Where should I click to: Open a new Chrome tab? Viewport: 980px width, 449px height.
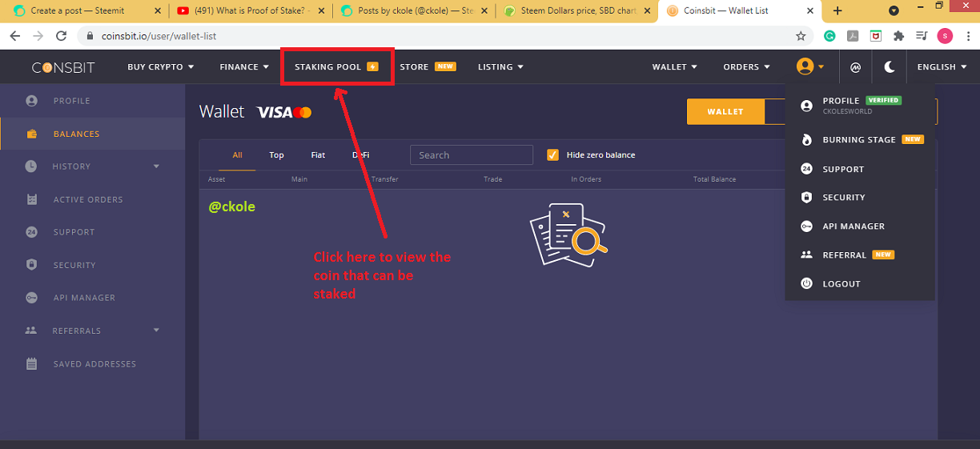tap(837, 10)
